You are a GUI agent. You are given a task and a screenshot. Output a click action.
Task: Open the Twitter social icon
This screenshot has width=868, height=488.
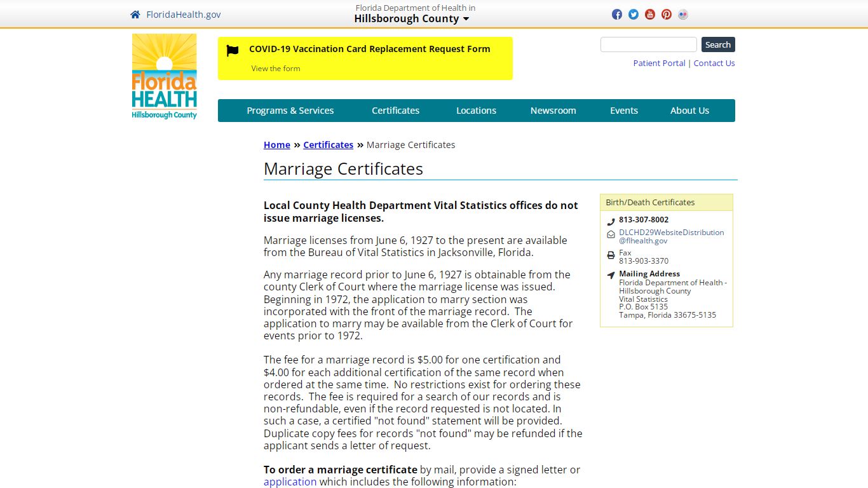tap(634, 15)
